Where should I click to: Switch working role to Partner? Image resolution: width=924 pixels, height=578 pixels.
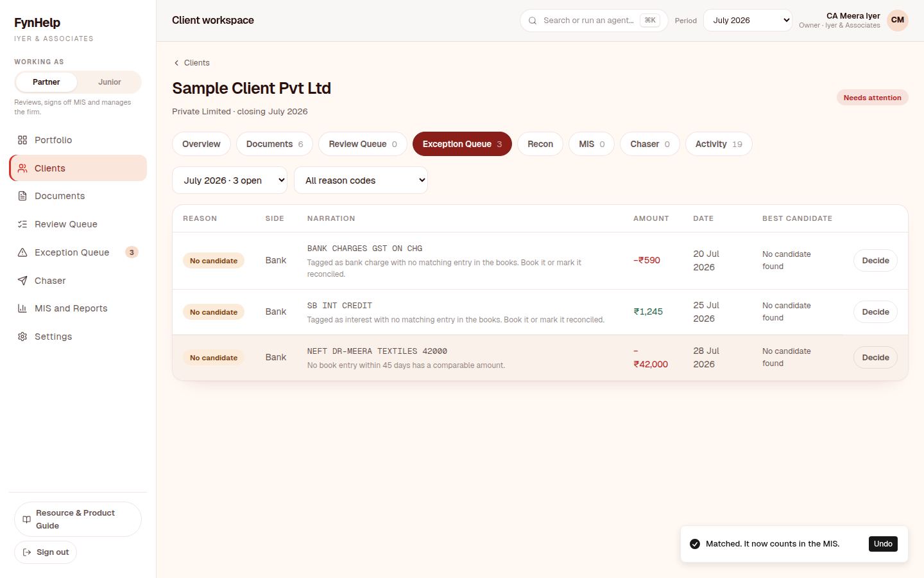(46, 82)
